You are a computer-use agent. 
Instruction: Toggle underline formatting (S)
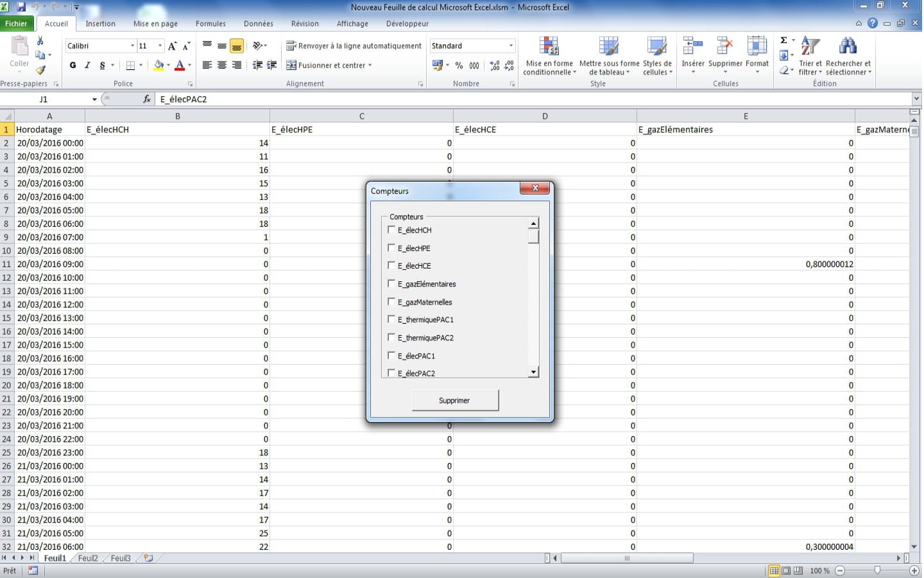102,65
